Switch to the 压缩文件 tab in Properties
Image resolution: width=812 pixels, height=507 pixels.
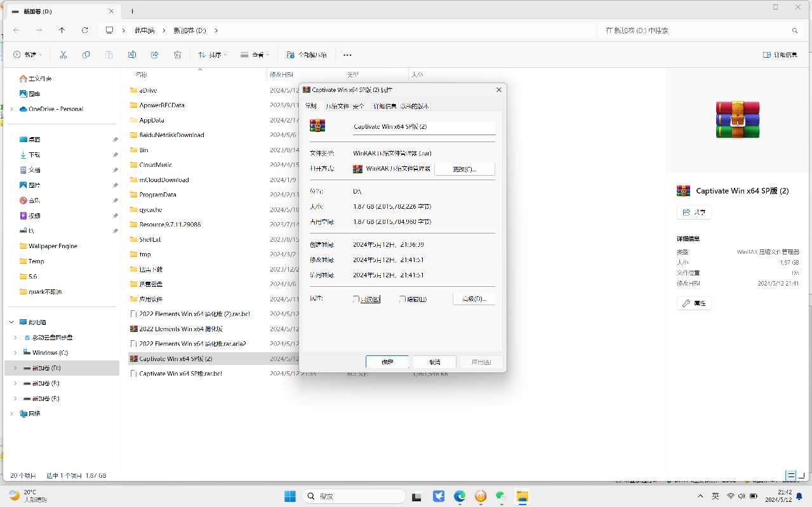coord(337,106)
